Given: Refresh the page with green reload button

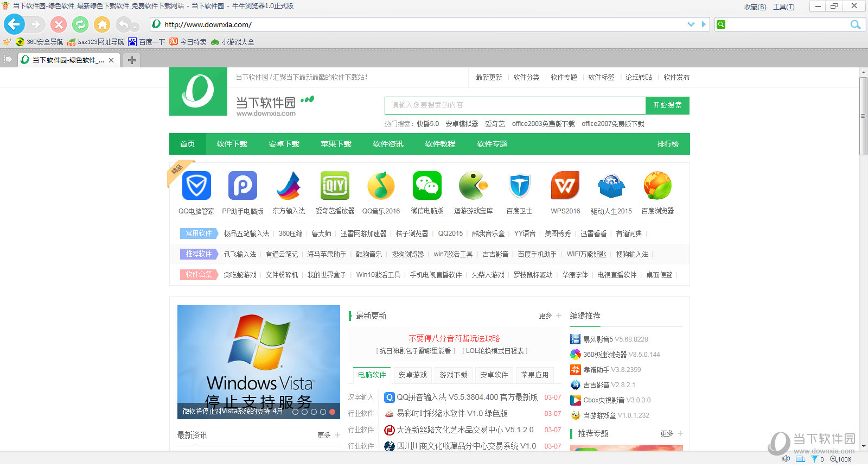Looking at the screenshot, I should (x=80, y=24).
